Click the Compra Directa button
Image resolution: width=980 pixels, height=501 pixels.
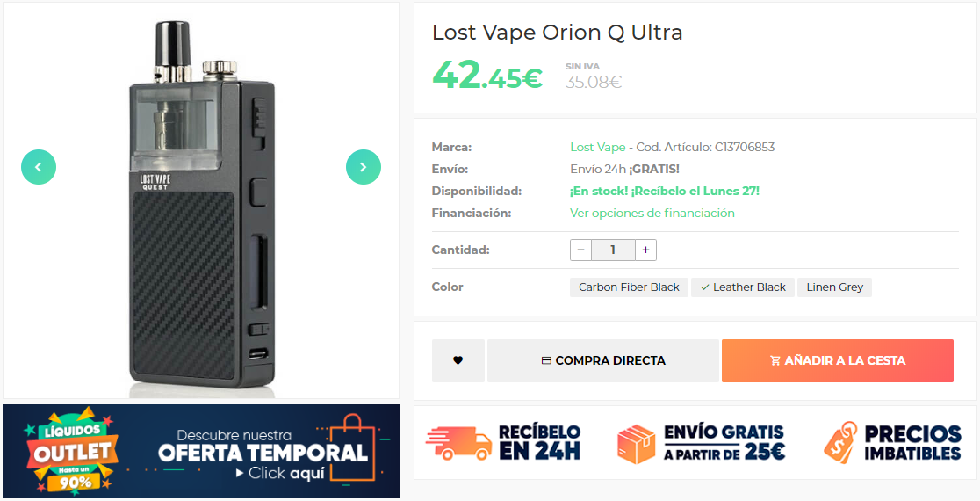tap(603, 361)
